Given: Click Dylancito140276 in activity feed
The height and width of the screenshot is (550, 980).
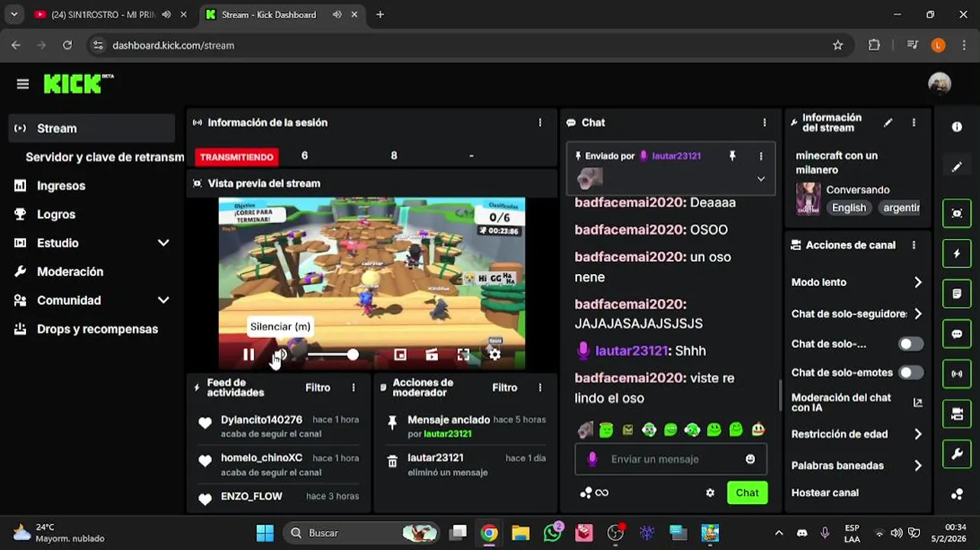Looking at the screenshot, I should point(262,420).
